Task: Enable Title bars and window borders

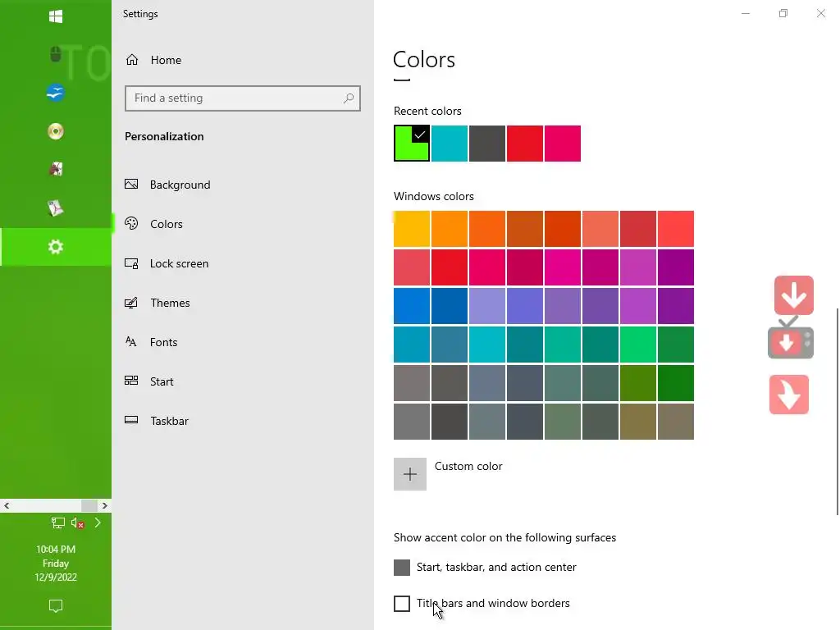Action: click(x=402, y=604)
